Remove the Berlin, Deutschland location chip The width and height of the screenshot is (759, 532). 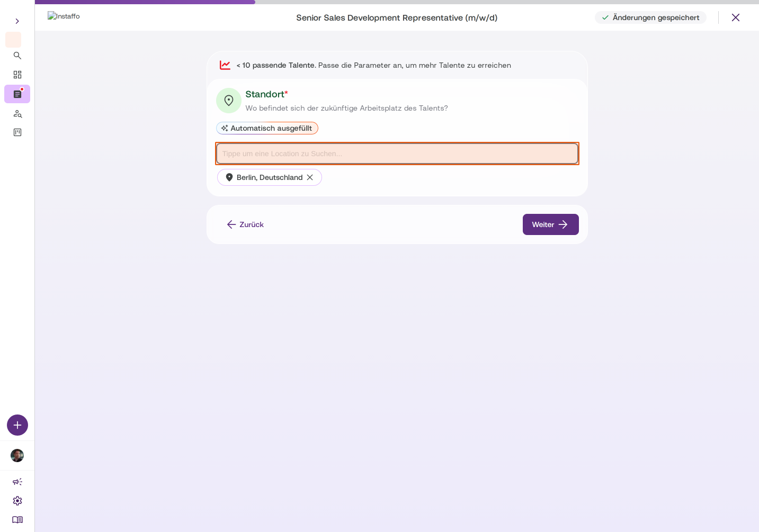tap(310, 177)
